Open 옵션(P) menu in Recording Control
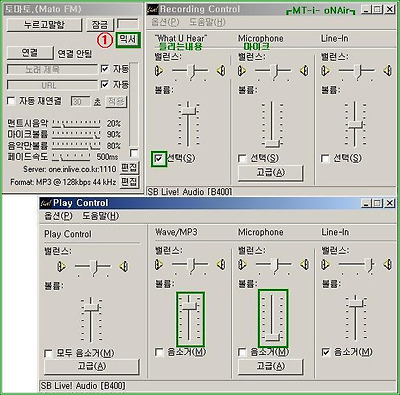This screenshot has height=395, width=400. point(165,22)
